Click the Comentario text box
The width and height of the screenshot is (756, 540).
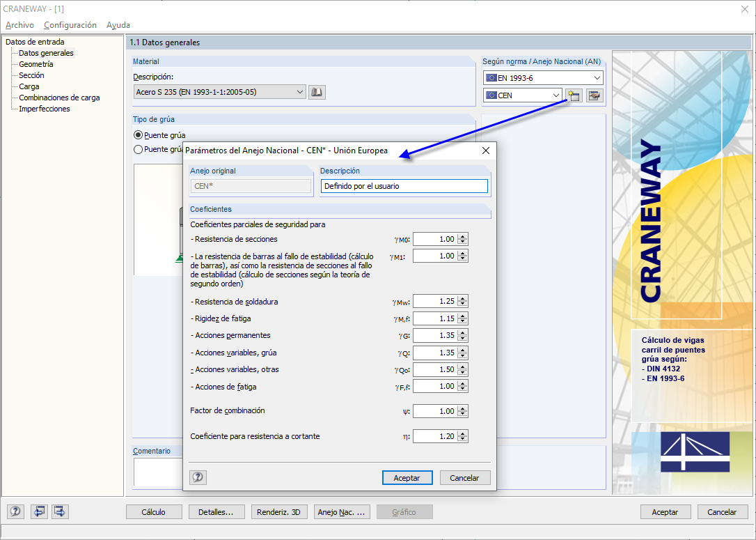[x=158, y=472]
